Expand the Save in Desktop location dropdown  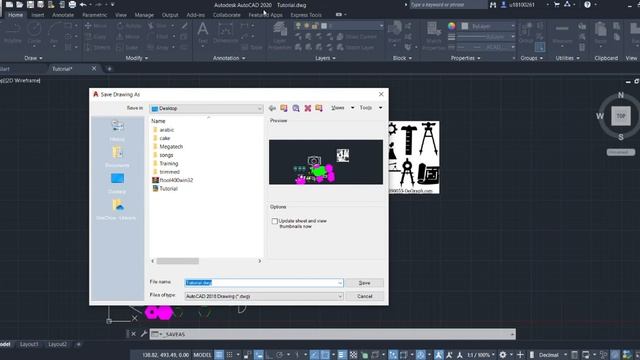pos(260,109)
